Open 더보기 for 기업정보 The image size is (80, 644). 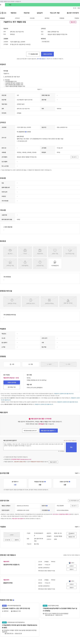coord(77,527)
